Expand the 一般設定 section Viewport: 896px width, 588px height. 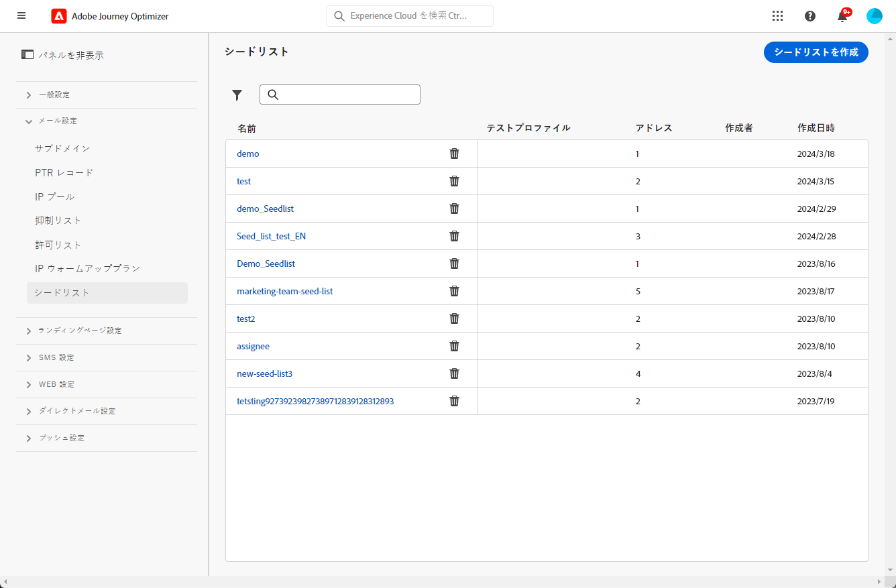[x=54, y=95]
